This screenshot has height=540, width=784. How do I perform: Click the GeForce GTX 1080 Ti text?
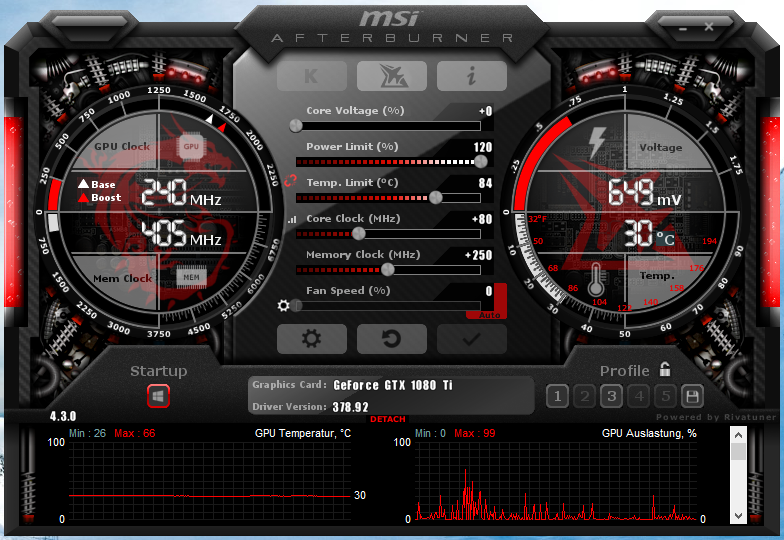tap(392, 385)
